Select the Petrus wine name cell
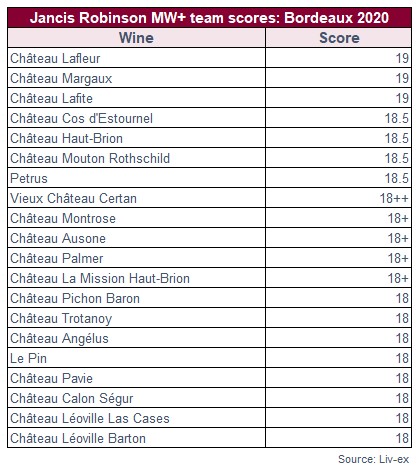The width and height of the screenshot is (419, 471). [136, 178]
